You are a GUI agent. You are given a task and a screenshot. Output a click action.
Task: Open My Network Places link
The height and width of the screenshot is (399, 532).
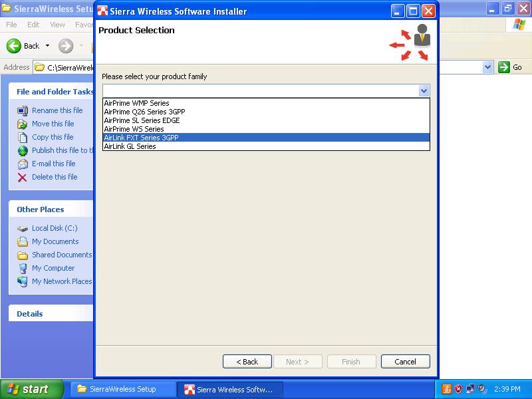tap(62, 281)
